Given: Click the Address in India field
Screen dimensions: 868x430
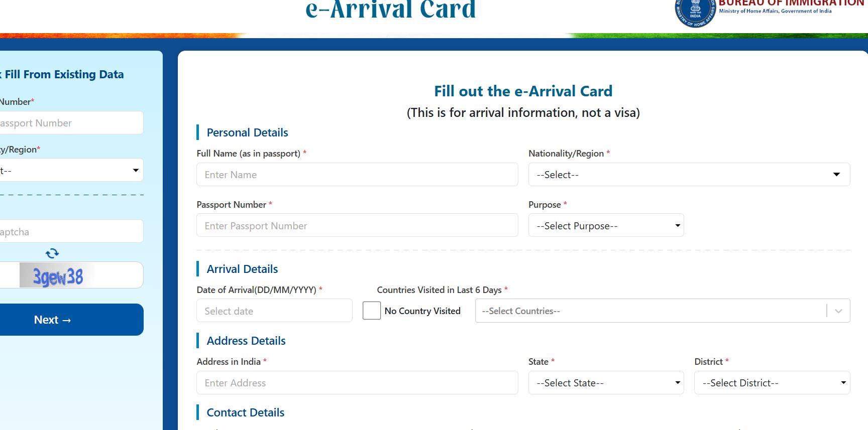Looking at the screenshot, I should coord(357,383).
